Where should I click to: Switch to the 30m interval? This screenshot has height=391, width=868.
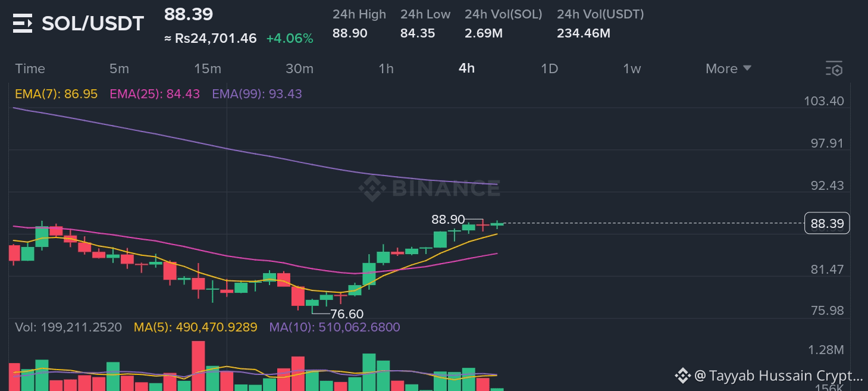tap(299, 69)
